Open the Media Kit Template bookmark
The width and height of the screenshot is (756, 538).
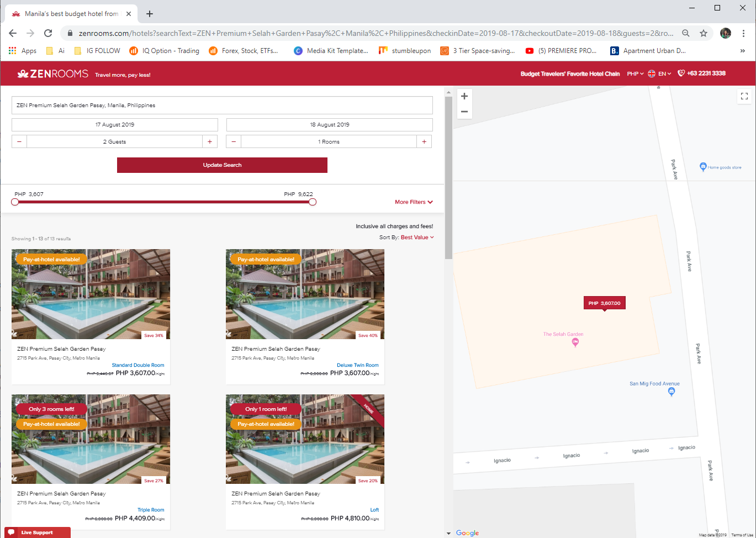coord(331,51)
